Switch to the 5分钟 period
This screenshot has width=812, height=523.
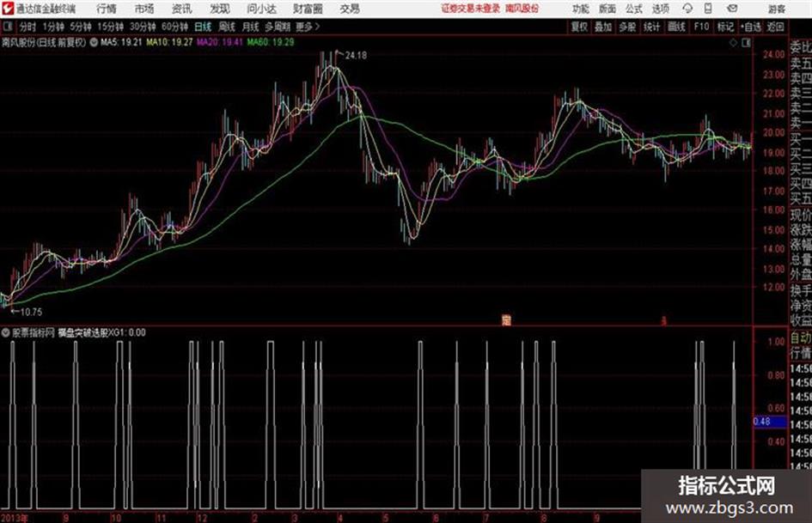(81, 27)
